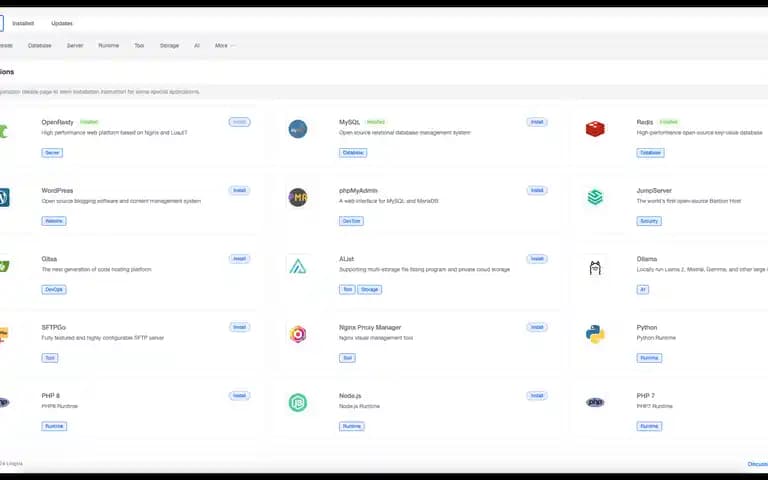Open the phpMyAdmin app title
Image resolution: width=768 pixels, height=480 pixels.
[x=358, y=191]
